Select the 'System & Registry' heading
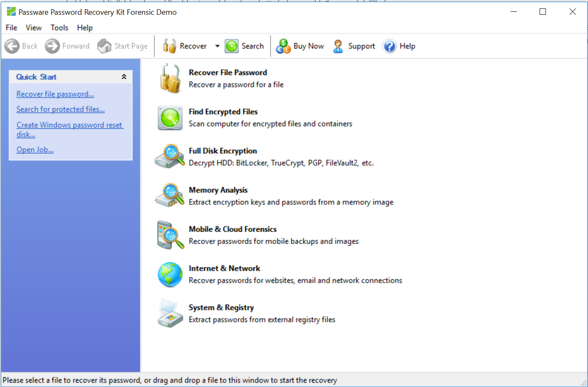 coord(221,307)
